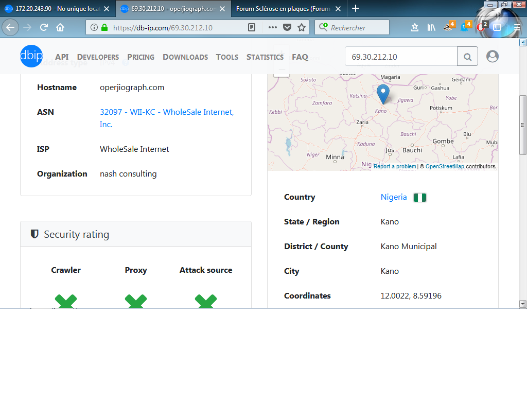Select the hostname operjiograph.com text
The image size is (527, 420).
coord(132,87)
